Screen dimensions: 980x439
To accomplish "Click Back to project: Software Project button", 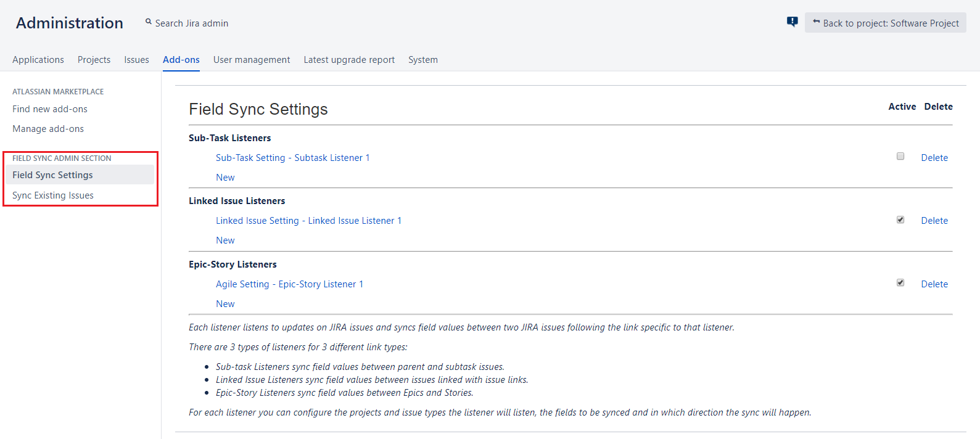I will (x=885, y=23).
